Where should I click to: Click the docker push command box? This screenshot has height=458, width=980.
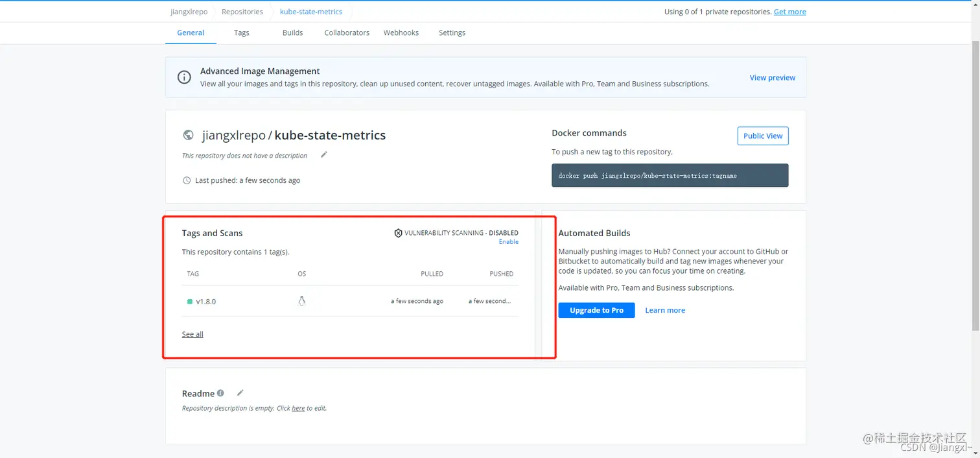[x=670, y=175]
